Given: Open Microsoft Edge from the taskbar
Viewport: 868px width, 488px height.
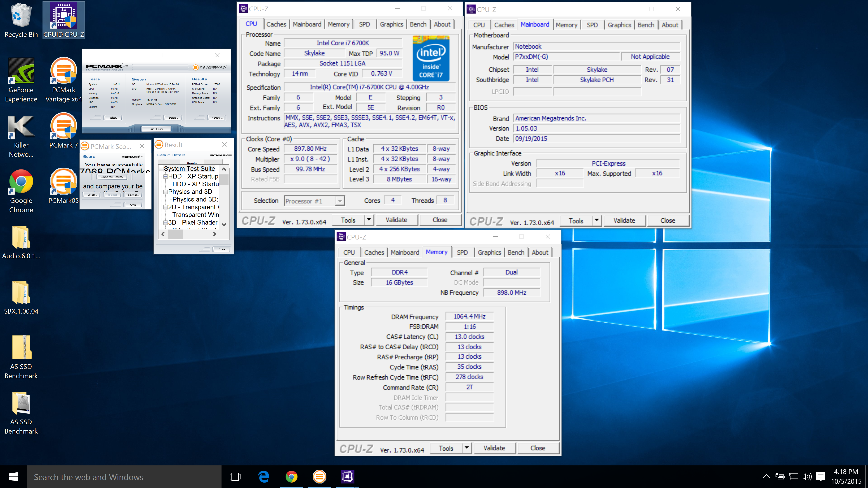Looking at the screenshot, I should click(263, 477).
